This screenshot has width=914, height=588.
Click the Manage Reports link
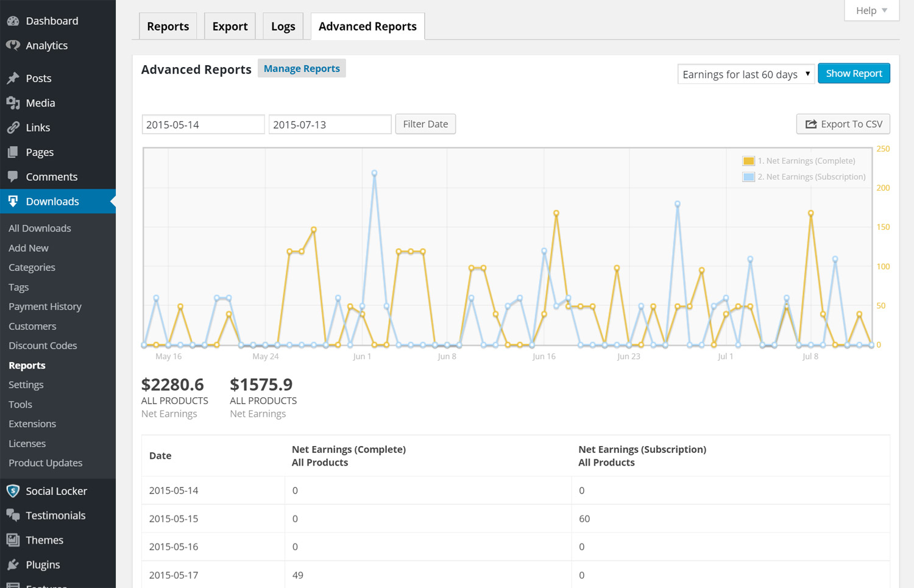click(302, 68)
